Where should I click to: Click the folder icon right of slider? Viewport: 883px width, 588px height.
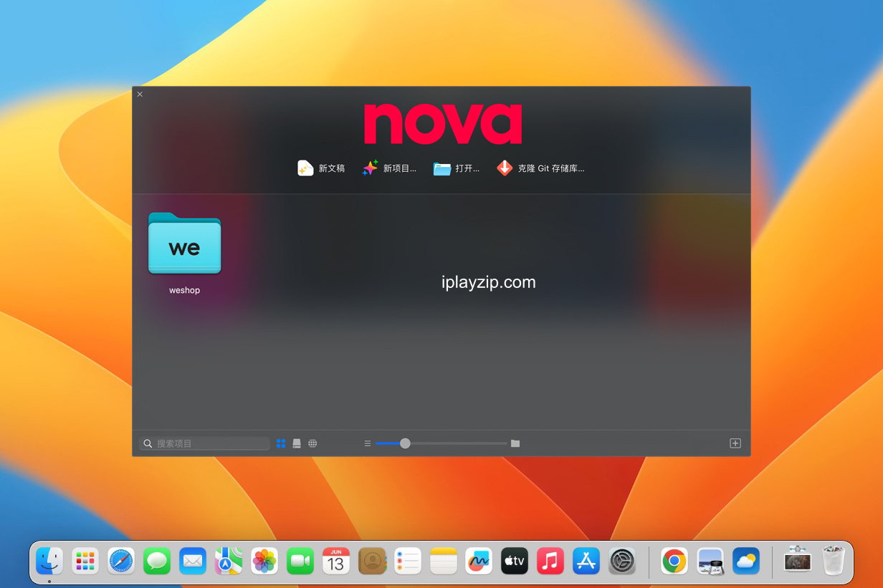(x=515, y=443)
